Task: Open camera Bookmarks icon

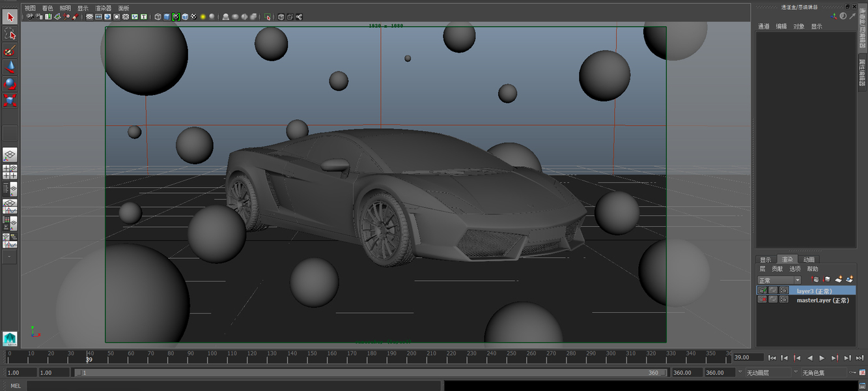Action: pyautogui.click(x=48, y=17)
